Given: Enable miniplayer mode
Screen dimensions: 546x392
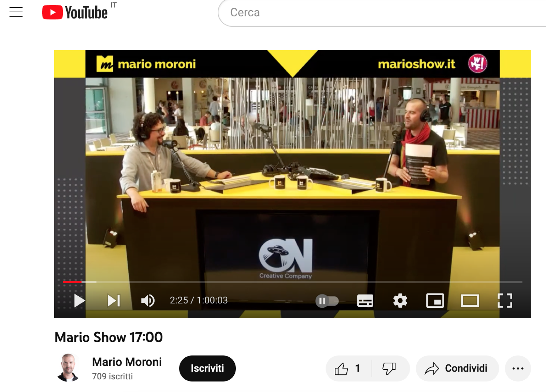Looking at the screenshot, I should (435, 301).
